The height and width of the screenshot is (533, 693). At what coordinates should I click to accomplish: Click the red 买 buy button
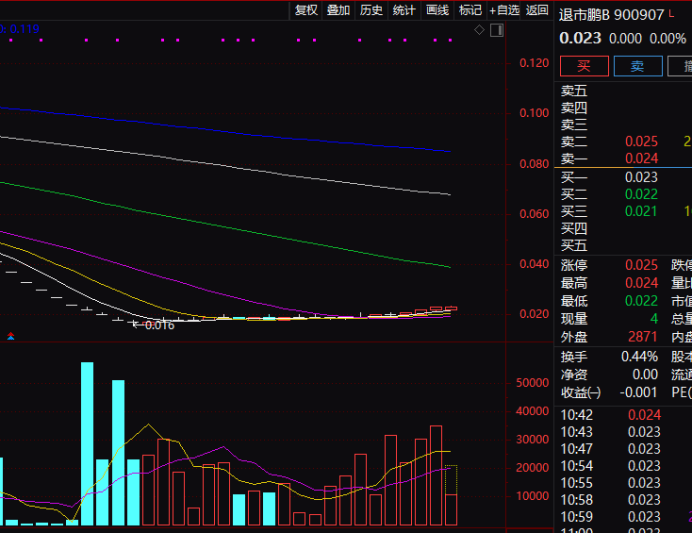click(584, 66)
